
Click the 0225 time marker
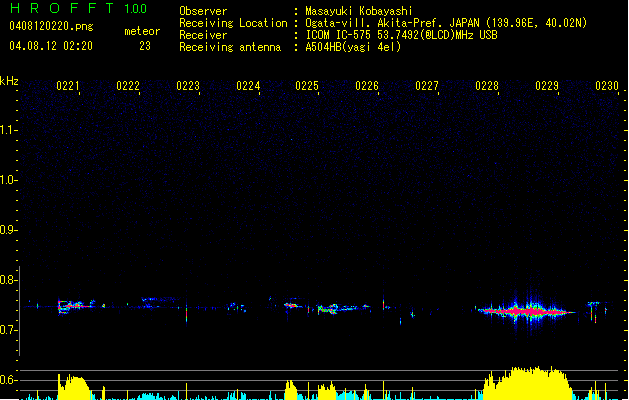307,86
